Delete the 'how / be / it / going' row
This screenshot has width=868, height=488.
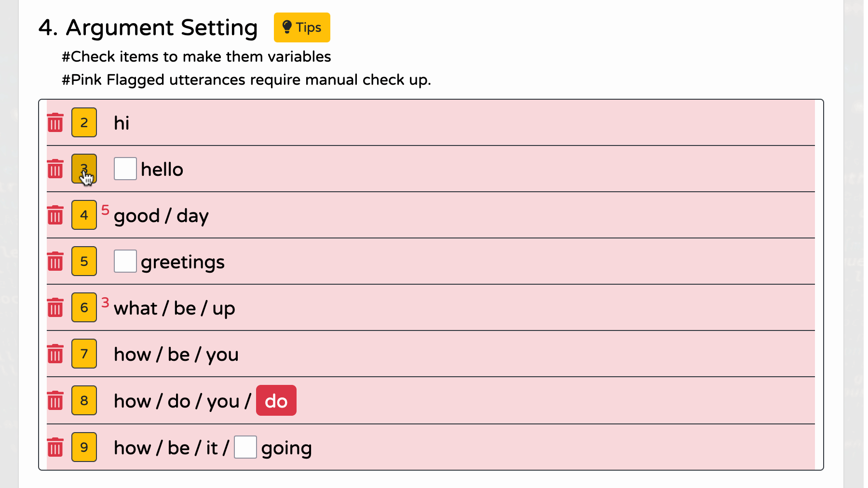click(x=55, y=448)
